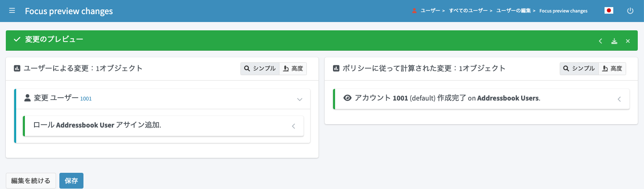The image size is (644, 189).
Task: Click the green banner back chevron
Action: (x=600, y=41)
